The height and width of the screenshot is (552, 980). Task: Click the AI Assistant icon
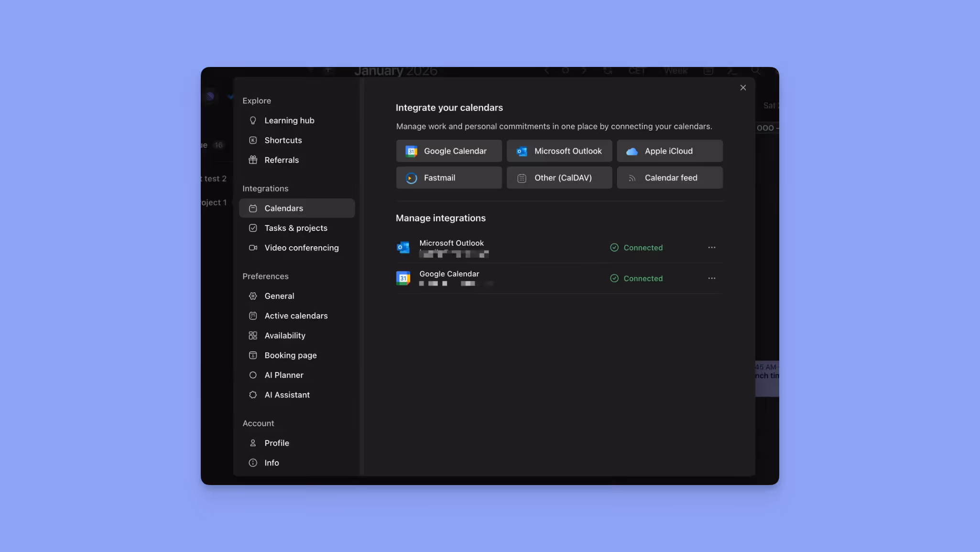click(252, 395)
